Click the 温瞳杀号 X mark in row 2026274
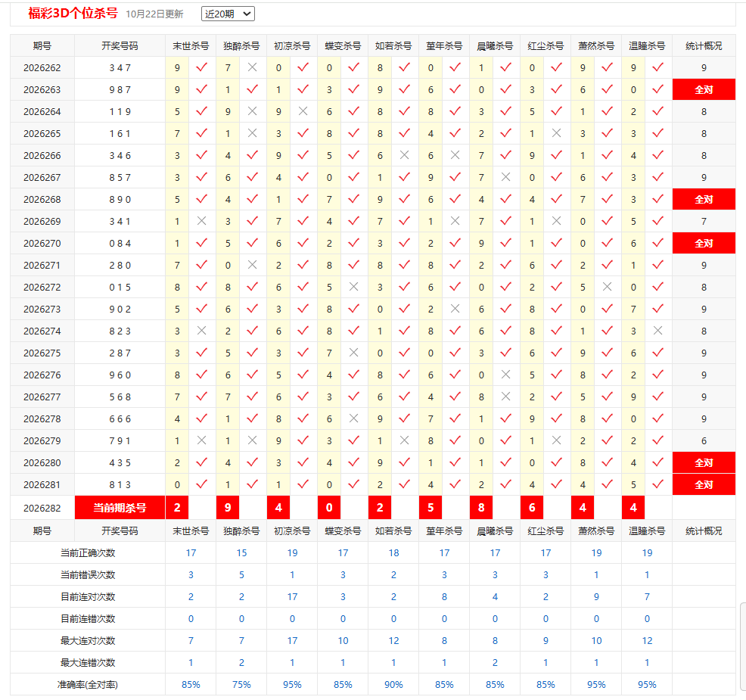This screenshot has height=700, width=746. click(658, 330)
